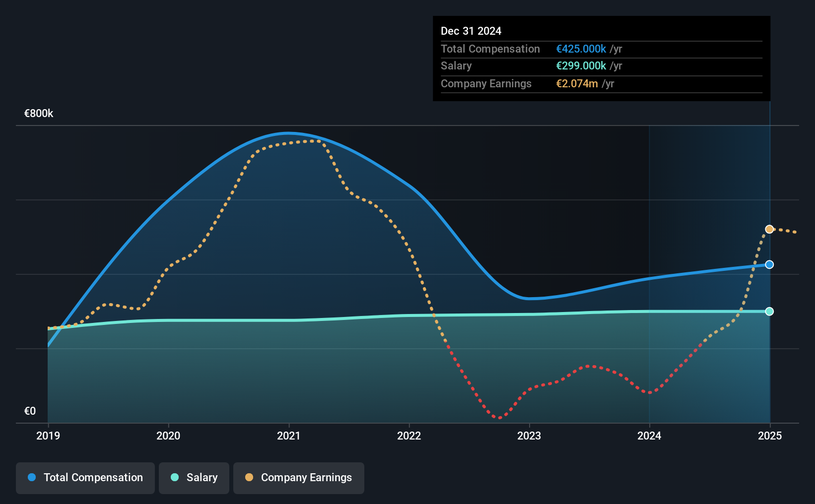Click the Dec 31 2024 tooltip header
This screenshot has width=815, height=504.
tap(471, 31)
